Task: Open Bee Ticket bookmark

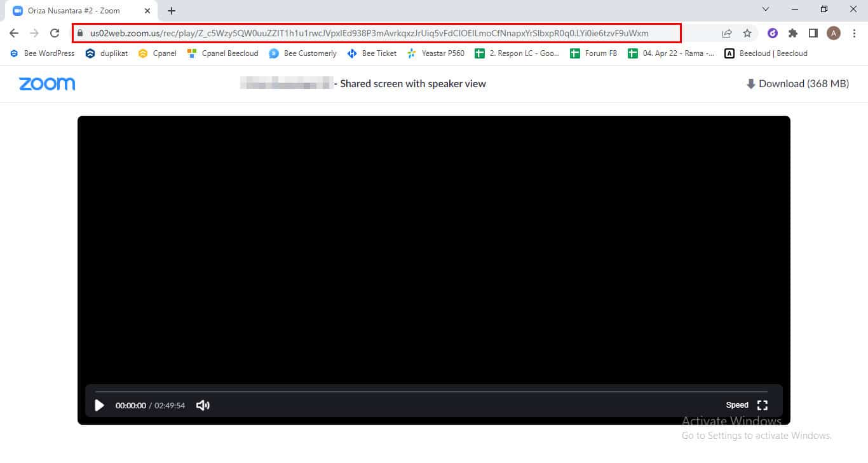Action: [x=372, y=53]
